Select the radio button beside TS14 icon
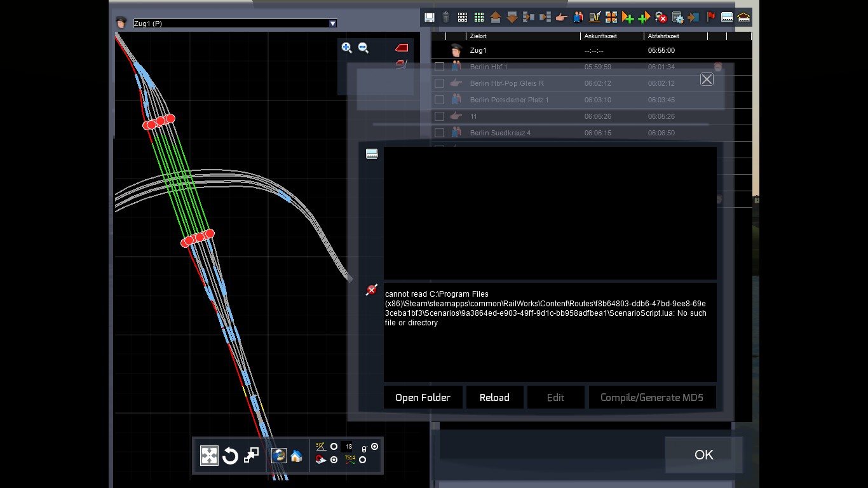The image size is (868, 488). (x=362, y=460)
